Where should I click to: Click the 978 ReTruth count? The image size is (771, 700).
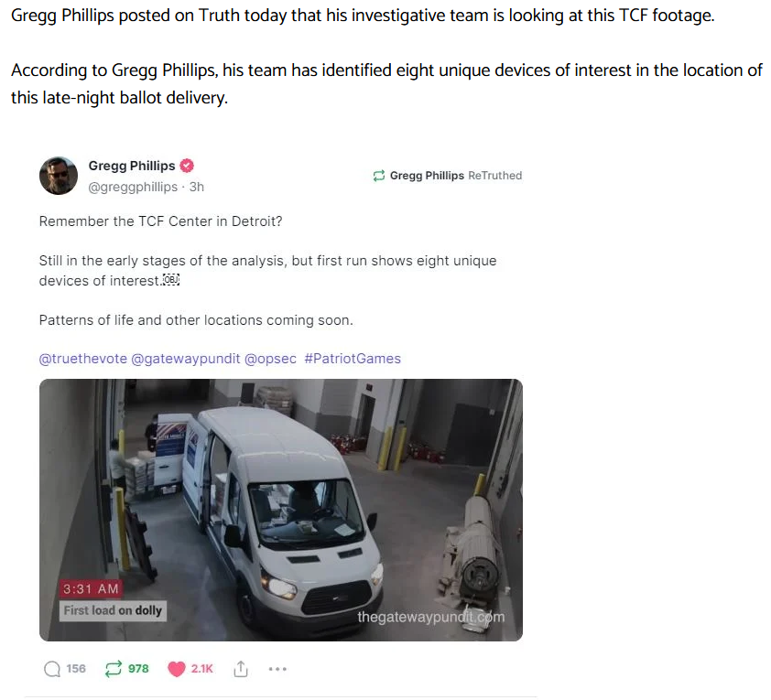[138, 669]
